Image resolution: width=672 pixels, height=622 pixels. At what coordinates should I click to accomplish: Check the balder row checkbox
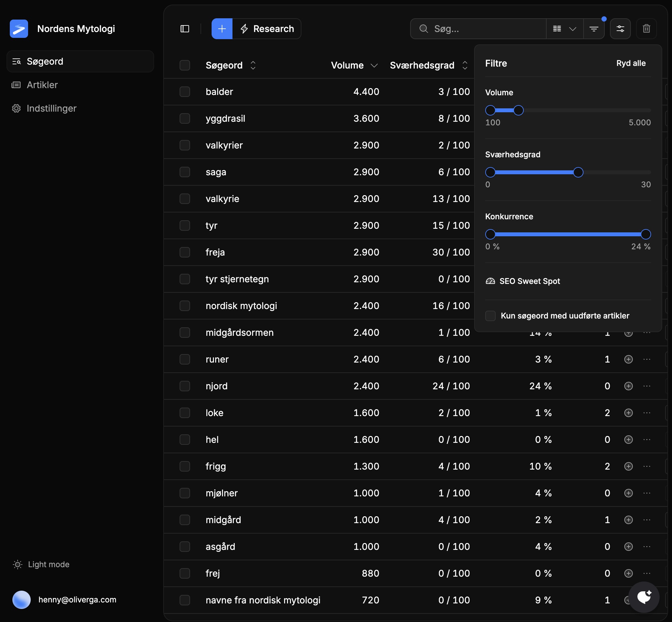[184, 92]
